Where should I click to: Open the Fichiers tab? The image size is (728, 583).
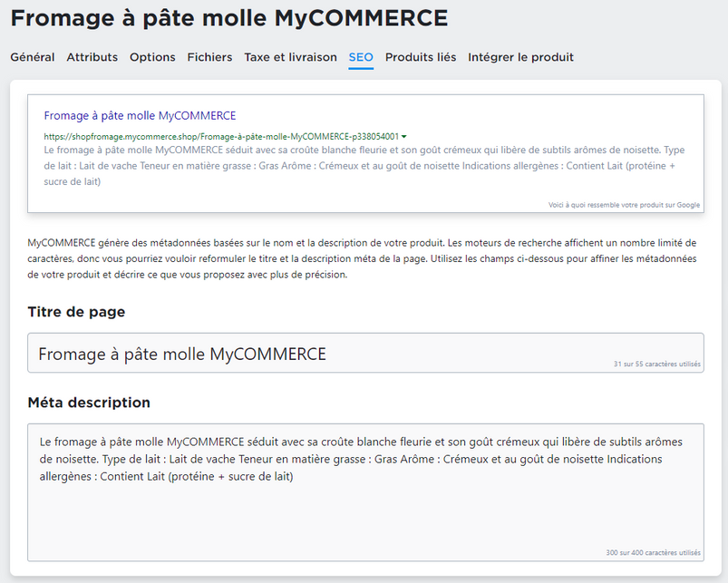209,57
